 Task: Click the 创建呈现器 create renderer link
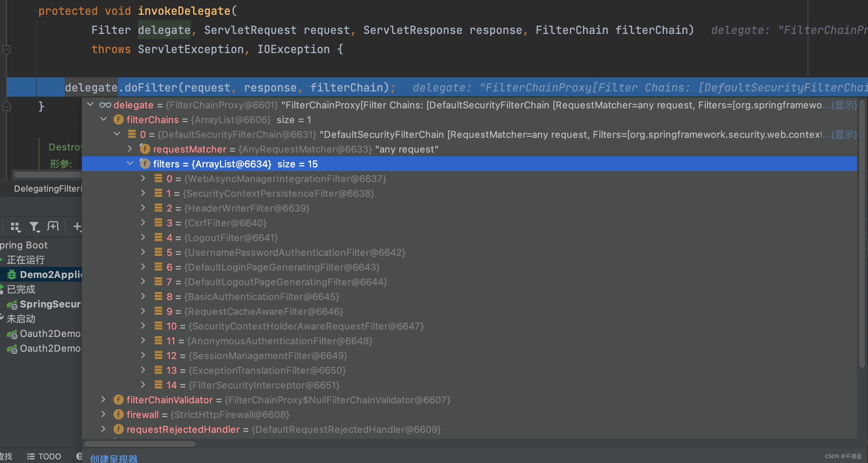(114, 458)
